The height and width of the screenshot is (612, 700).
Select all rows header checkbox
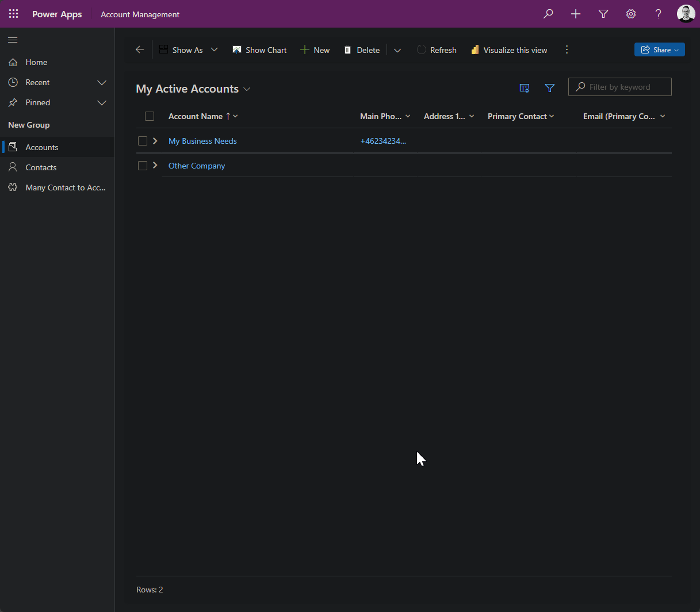click(x=150, y=116)
